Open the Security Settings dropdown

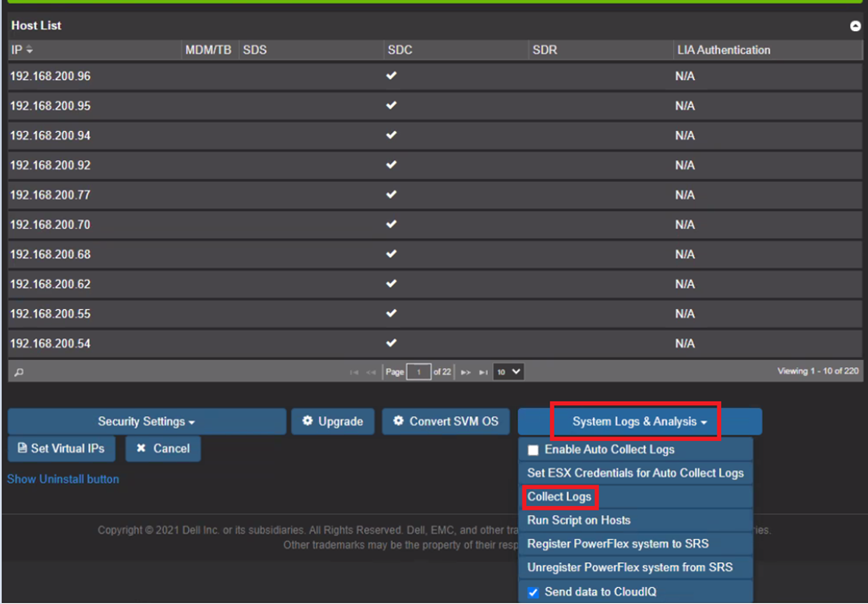(x=146, y=421)
